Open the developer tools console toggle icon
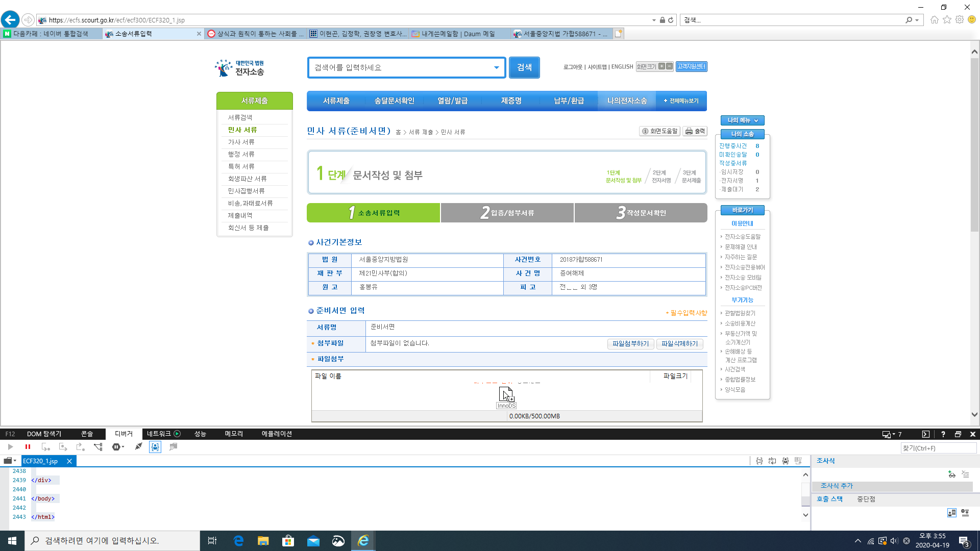The image size is (980, 551). tap(925, 434)
